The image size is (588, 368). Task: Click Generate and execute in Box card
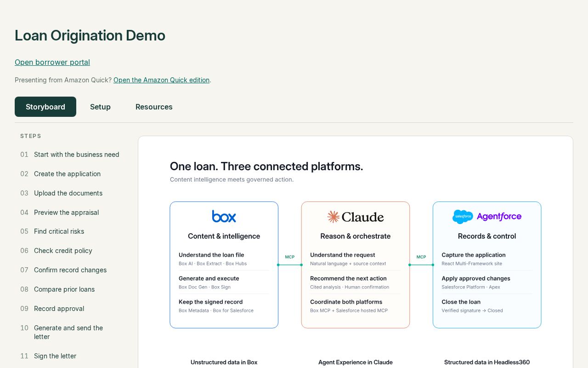[x=209, y=278]
